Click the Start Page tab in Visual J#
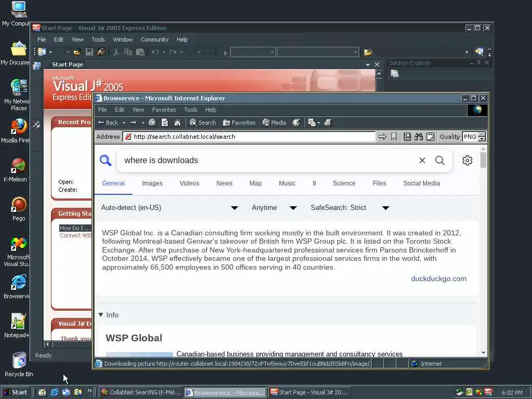The width and height of the screenshot is (532, 399). click(68, 64)
